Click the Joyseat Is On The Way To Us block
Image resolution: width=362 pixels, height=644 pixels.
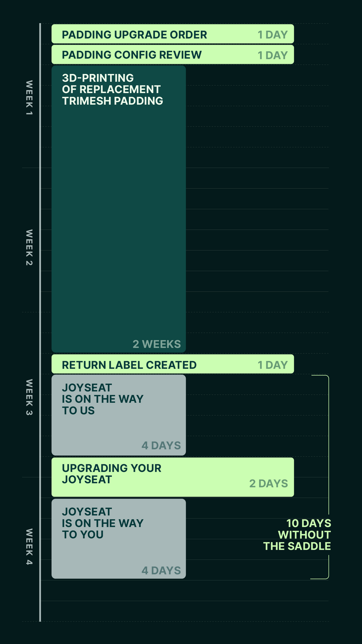tap(119, 415)
